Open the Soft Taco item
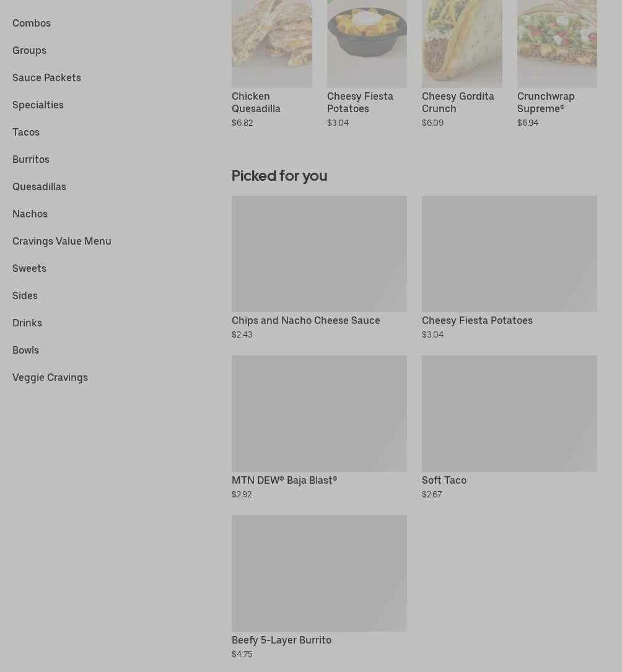622x672 pixels. point(444,480)
